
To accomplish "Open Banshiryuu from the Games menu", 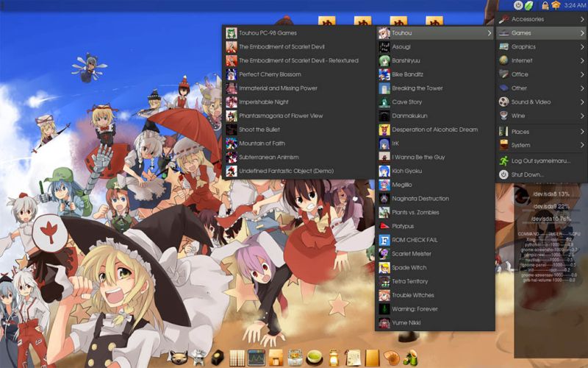I will pos(435,60).
